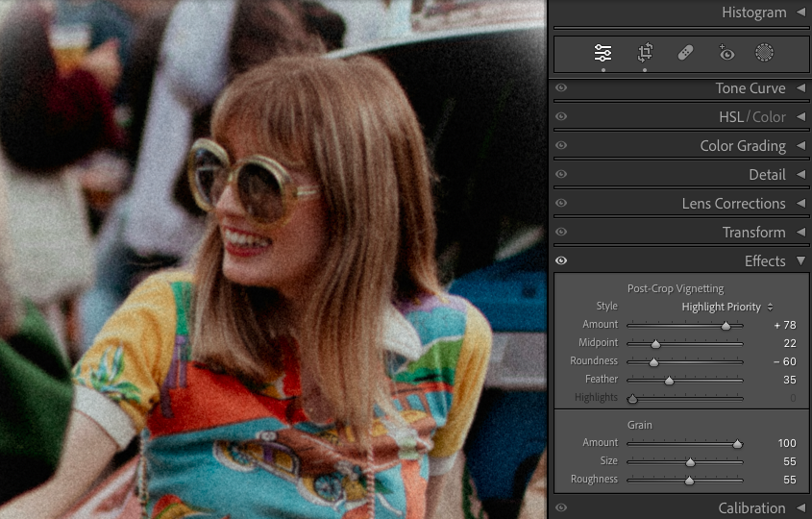Click the Feather label text
This screenshot has width=812, height=519.
[602, 379]
